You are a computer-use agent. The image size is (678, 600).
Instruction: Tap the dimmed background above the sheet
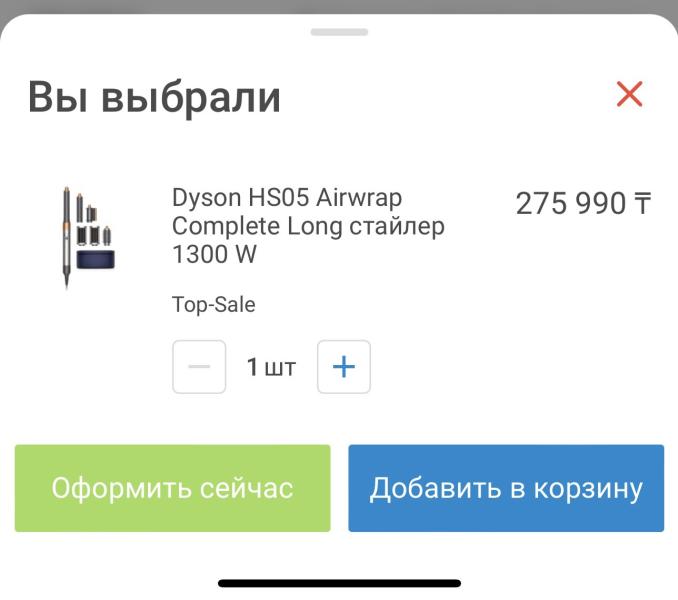(339, 6)
